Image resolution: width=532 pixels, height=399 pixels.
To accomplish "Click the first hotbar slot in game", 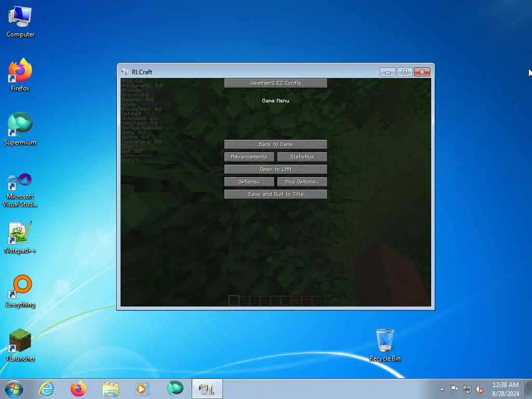I will [234, 300].
